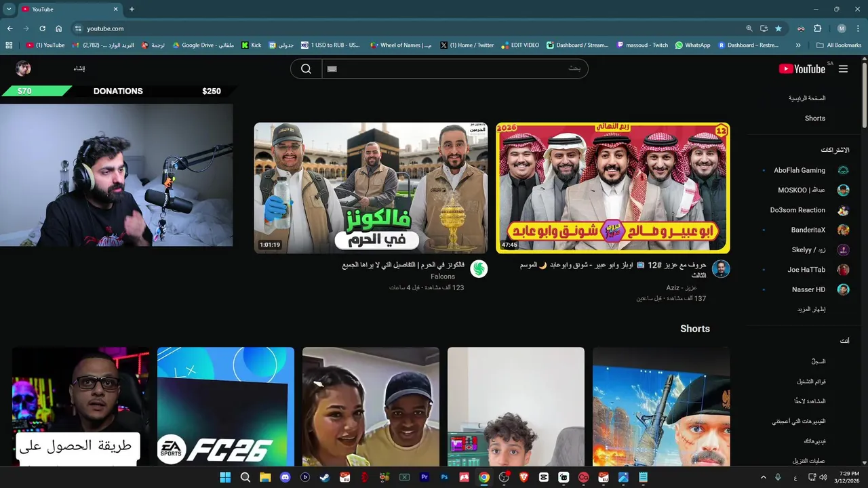This screenshot has width=868, height=488.
Task: Click the إنشاء create button
Action: tap(79, 68)
